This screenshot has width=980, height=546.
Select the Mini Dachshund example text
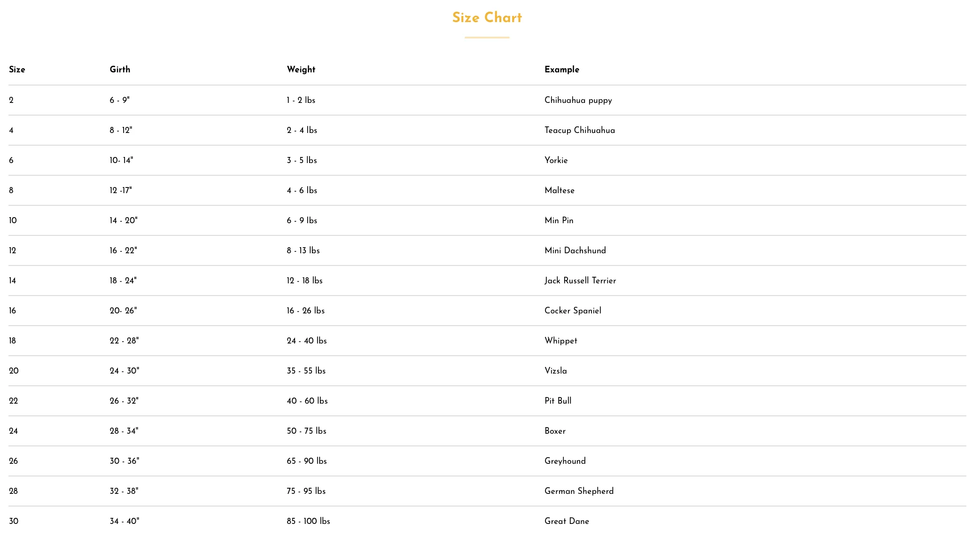[x=575, y=250]
